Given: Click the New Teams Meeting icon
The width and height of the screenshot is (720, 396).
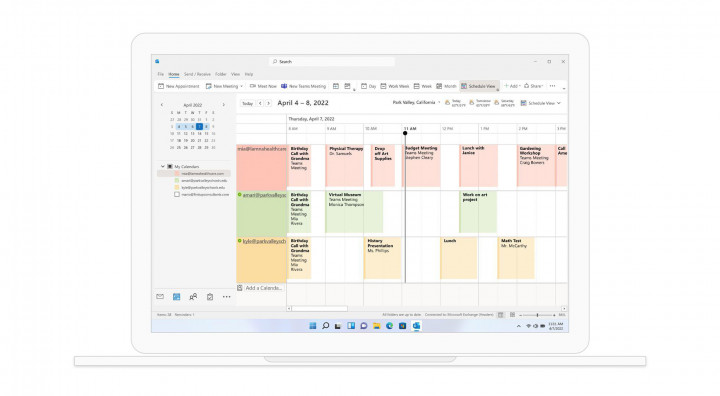Looking at the screenshot, I should tap(284, 86).
